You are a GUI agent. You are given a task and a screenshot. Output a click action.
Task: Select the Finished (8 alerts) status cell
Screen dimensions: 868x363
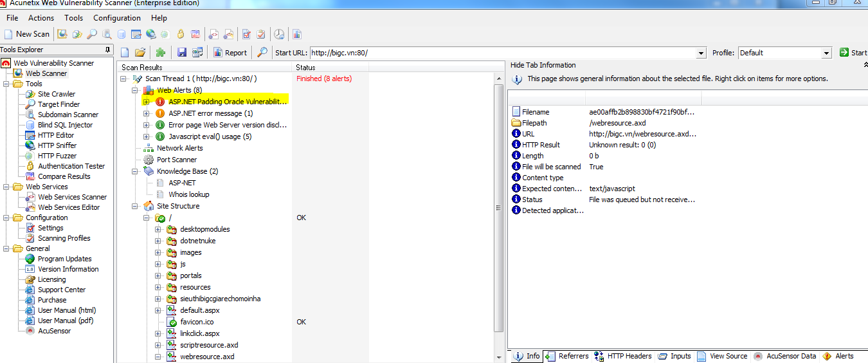(x=323, y=79)
